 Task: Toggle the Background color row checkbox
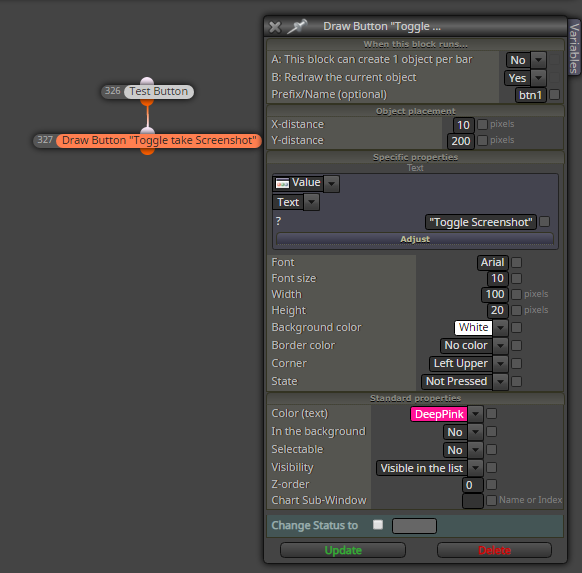[516, 327]
